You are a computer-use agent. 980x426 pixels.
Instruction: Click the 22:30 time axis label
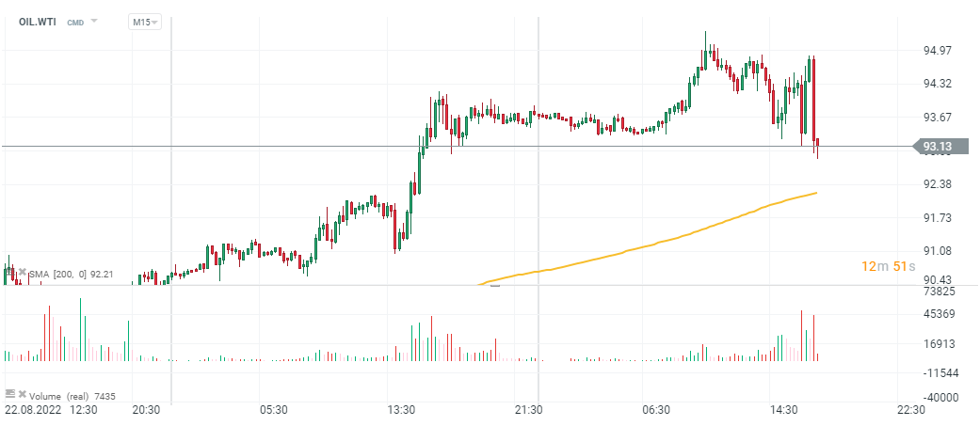click(910, 410)
